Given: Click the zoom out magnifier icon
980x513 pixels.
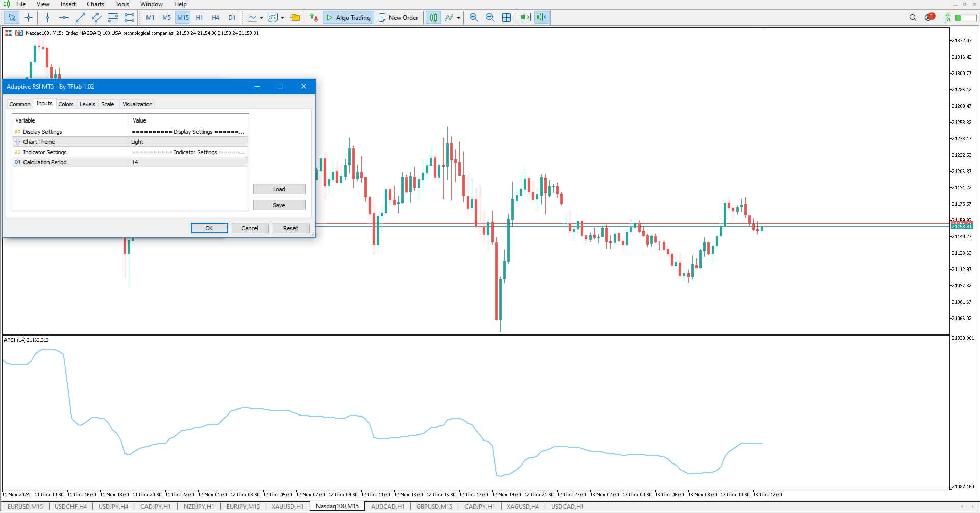Looking at the screenshot, I should pos(490,17).
